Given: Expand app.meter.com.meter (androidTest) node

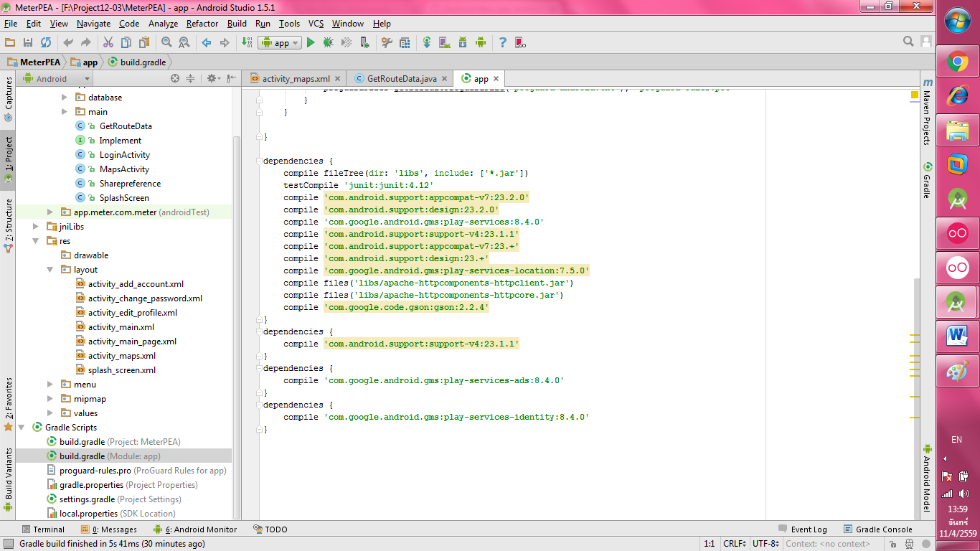Looking at the screenshot, I should (x=50, y=212).
